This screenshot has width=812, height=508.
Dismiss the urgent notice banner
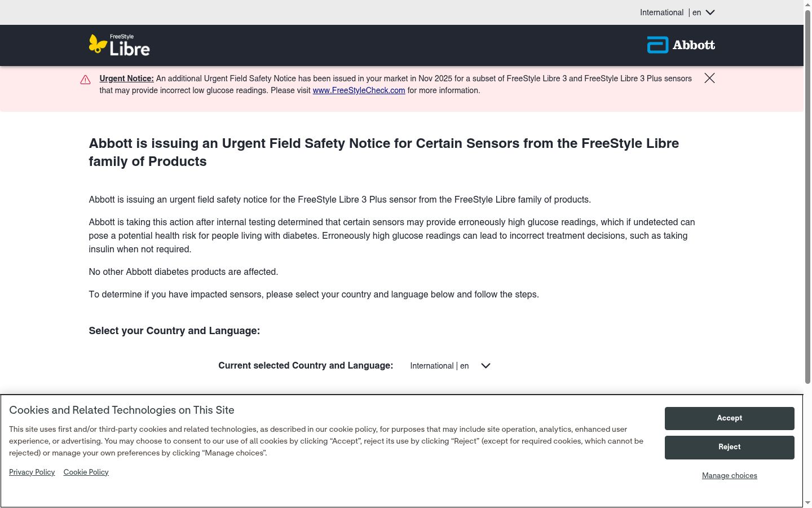point(709,78)
